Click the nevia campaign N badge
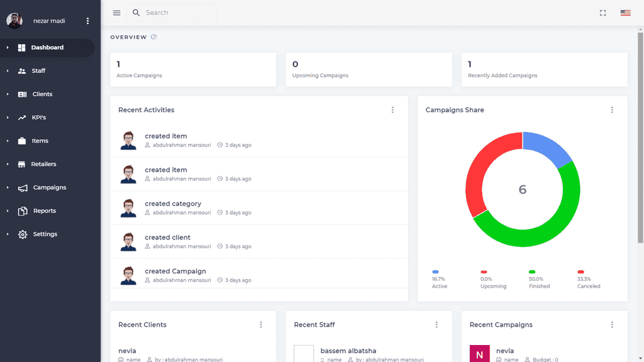This screenshot has height=362, width=644. pyautogui.click(x=480, y=354)
